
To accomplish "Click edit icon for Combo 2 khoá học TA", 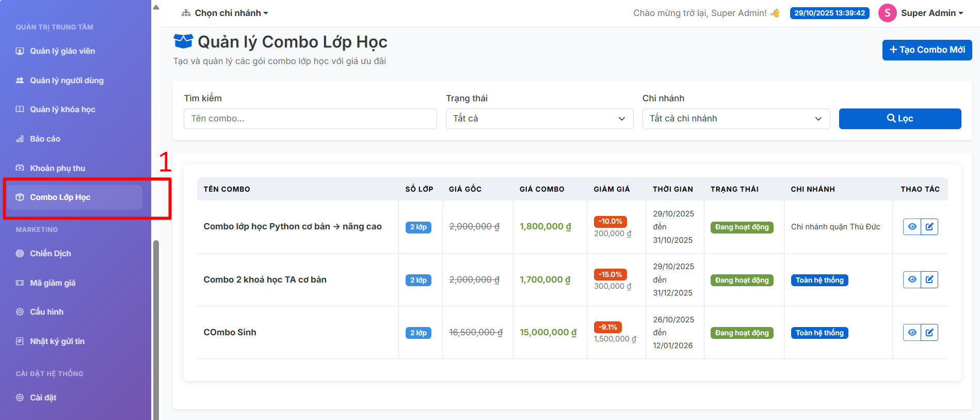I will [929, 279].
